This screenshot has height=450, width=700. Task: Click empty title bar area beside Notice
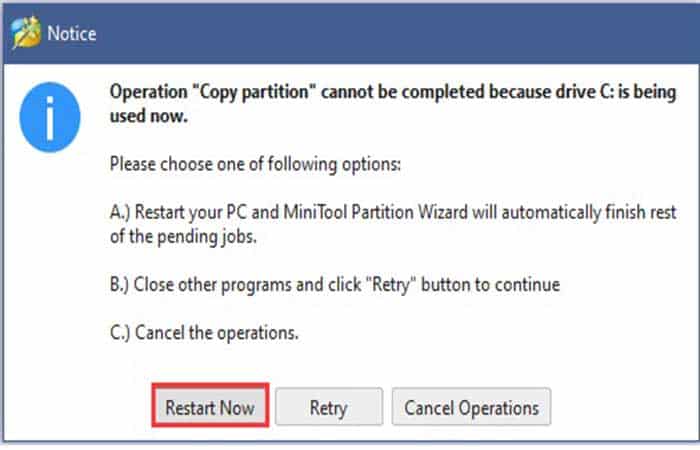[393, 33]
